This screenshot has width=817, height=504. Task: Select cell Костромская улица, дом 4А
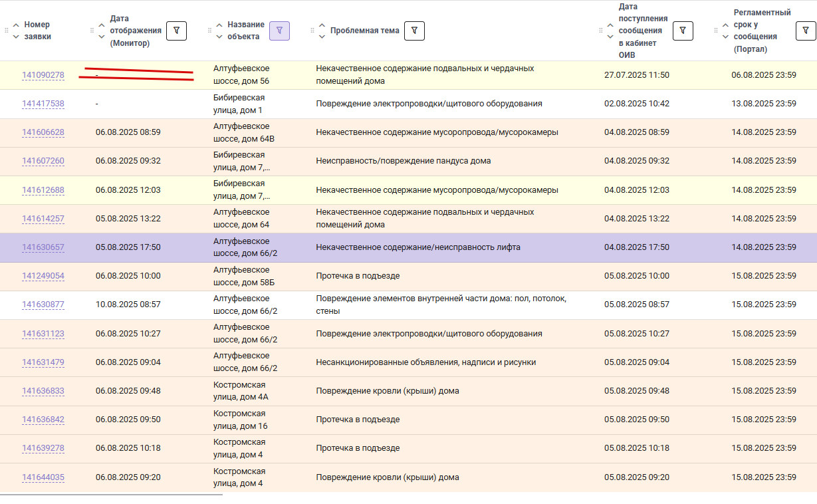point(241,391)
